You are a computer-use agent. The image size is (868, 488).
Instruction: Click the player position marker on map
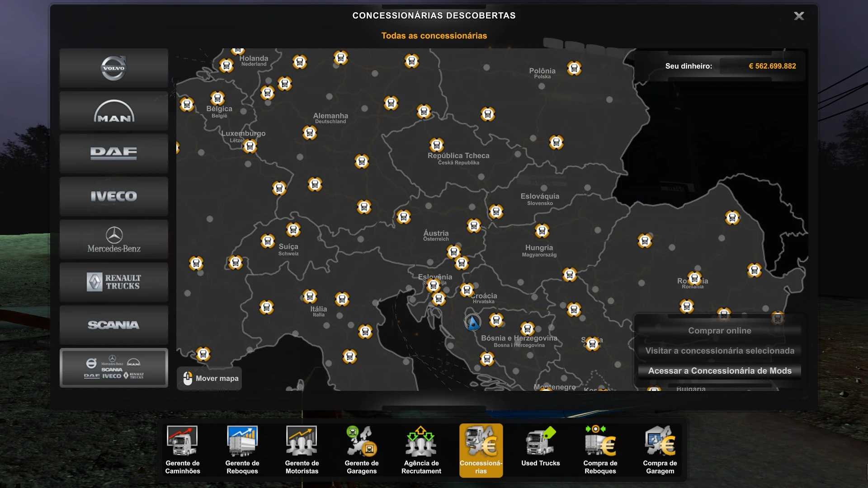pos(472,323)
